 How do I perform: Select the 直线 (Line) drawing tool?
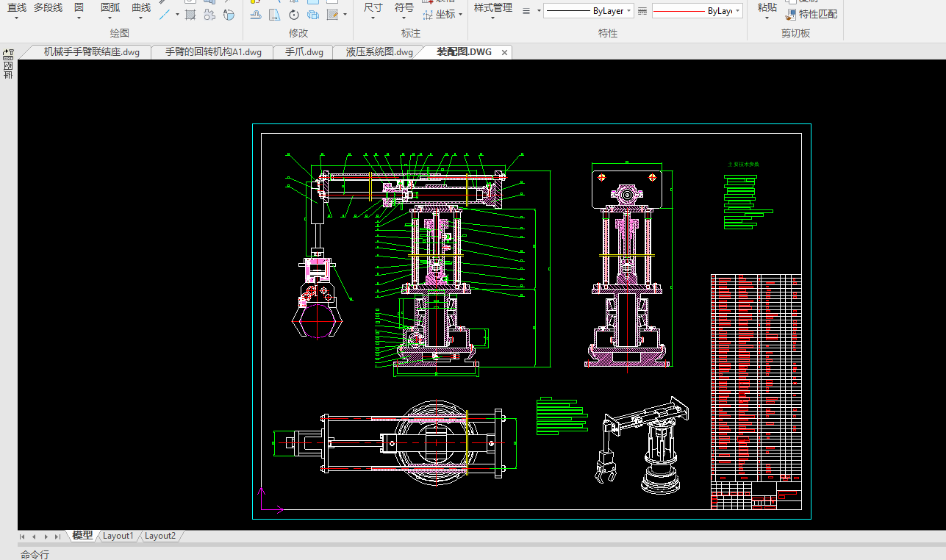pos(16,8)
